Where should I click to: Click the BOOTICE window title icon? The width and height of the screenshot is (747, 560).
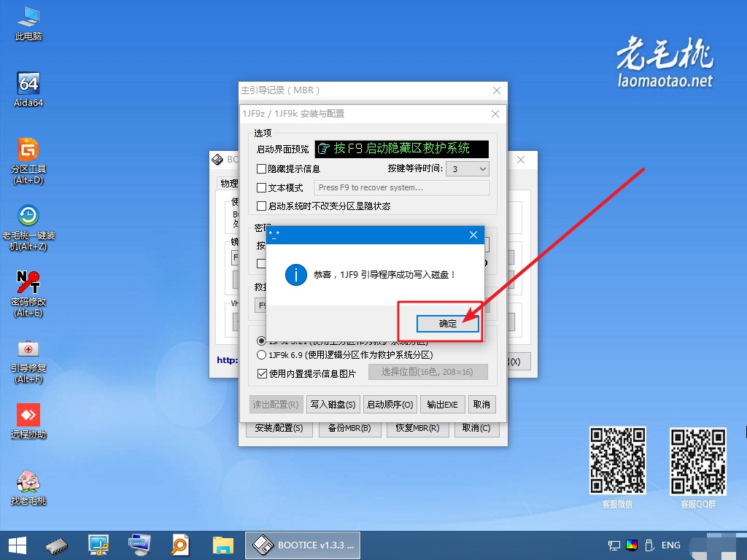coord(217,160)
